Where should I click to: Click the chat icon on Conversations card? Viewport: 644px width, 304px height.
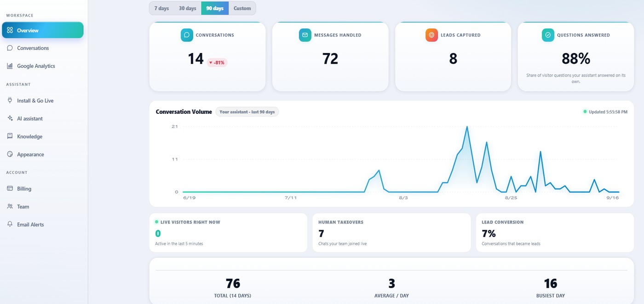point(187,35)
